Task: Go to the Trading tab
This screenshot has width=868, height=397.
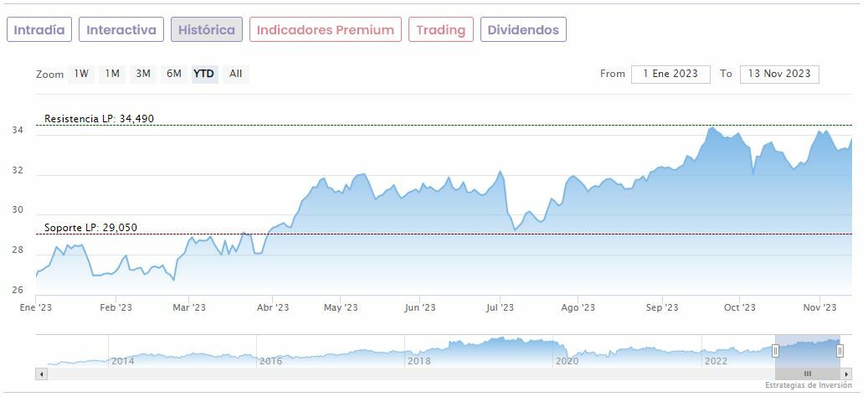Action: tap(440, 30)
